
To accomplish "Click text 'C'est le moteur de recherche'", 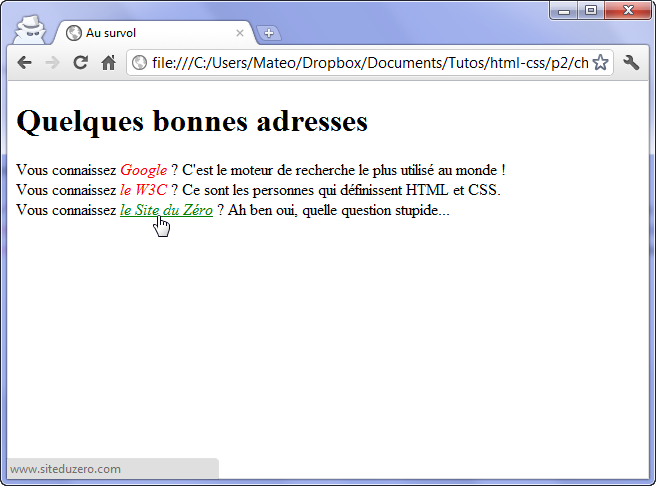I will [x=269, y=170].
